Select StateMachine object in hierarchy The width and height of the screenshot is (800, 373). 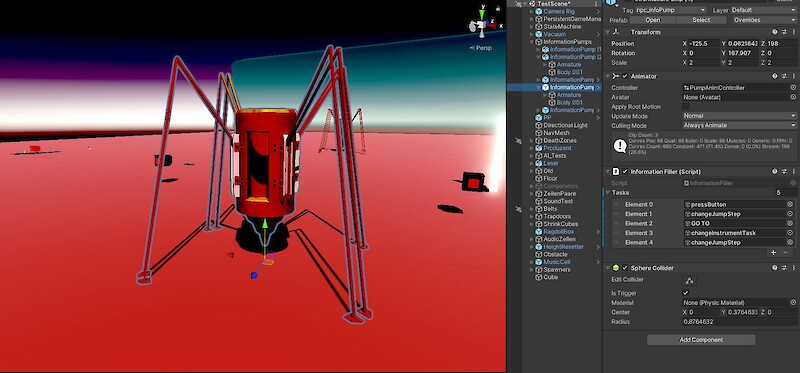(x=562, y=27)
